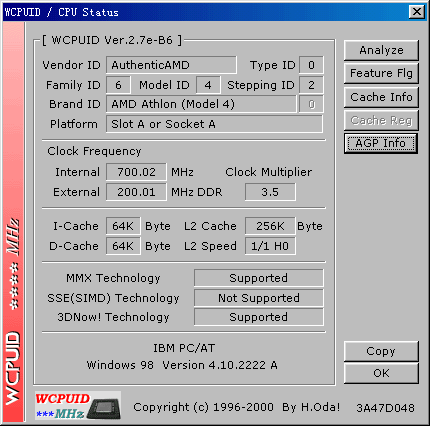Viewport: 430px width, 426px height.
Task: Click the Family ID value 6
Action: click(118, 85)
